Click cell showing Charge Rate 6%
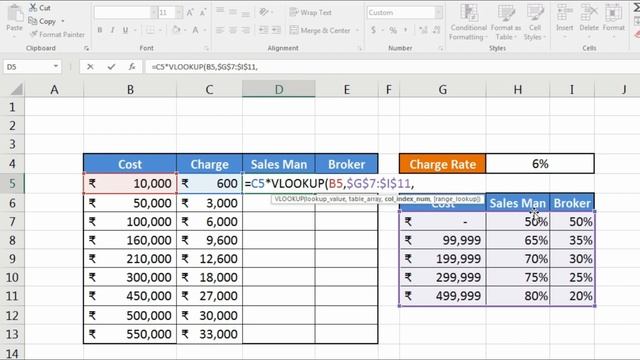The width and height of the screenshot is (640, 360). (540, 164)
